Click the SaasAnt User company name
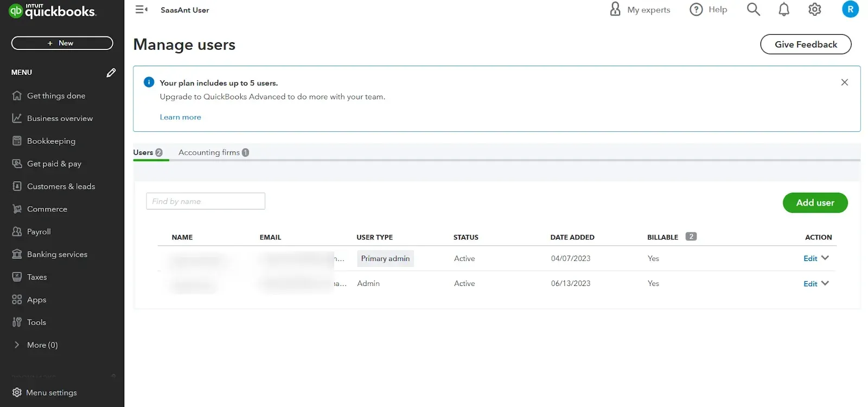 tap(185, 10)
